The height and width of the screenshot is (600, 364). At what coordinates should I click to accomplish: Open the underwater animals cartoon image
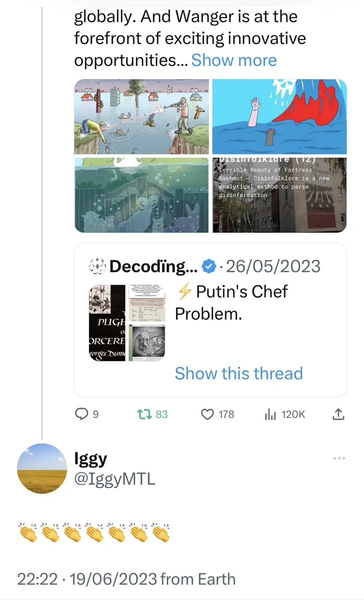(142, 195)
